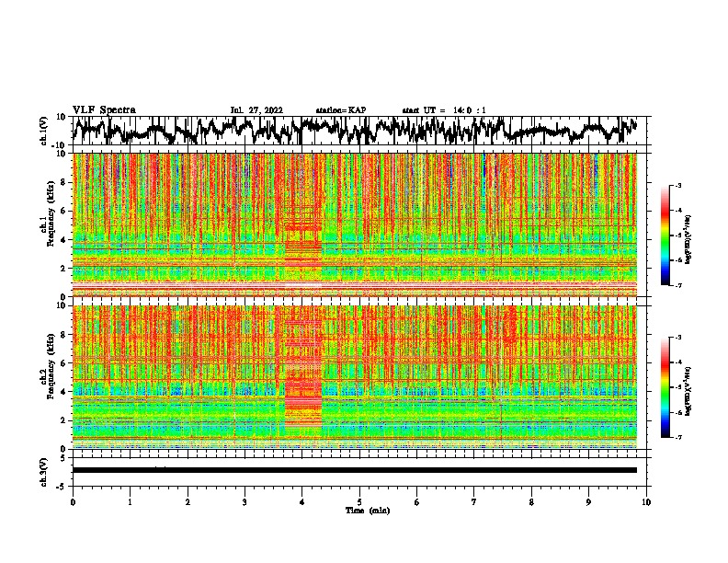Image resolution: width=728 pixels, height=563 pixels.
Task: Click the "1" tick label on the time axis
Action: point(130,502)
